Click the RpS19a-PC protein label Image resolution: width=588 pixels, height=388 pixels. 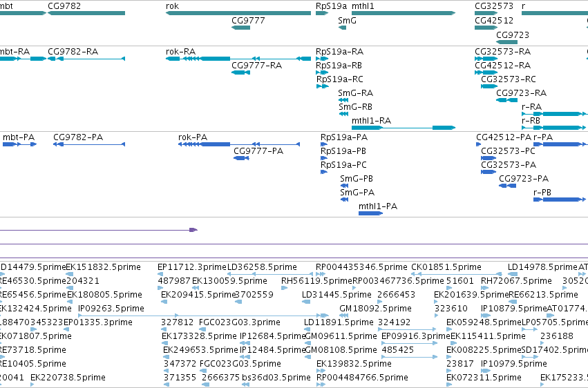point(343,165)
